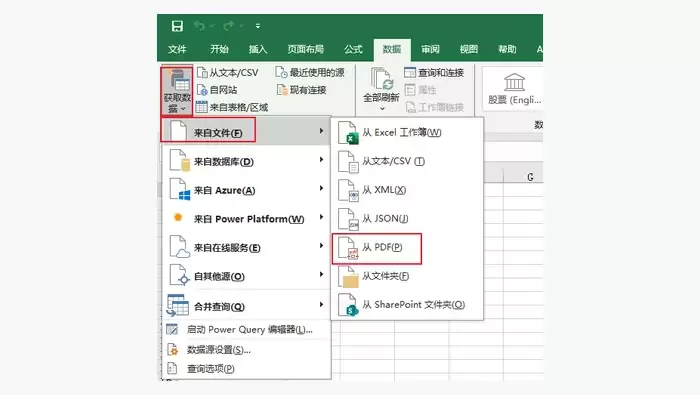
Task: Choose 从 SharePoint 文件夹(O) in submenu
Action: coord(407,305)
